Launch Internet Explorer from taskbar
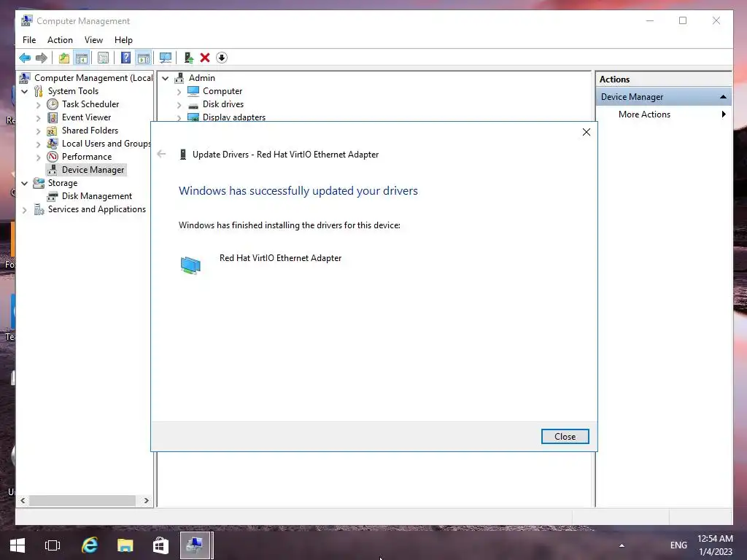Viewport: 747px width, 560px height. point(90,545)
